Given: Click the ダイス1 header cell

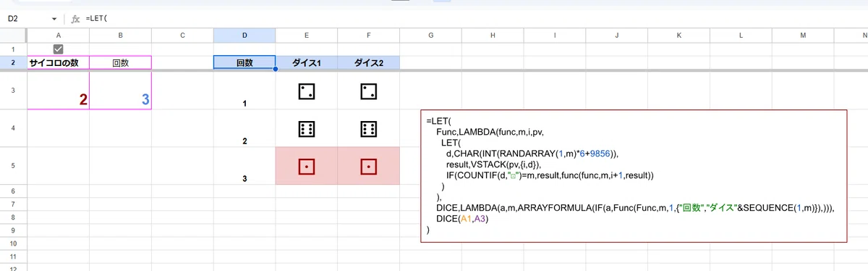Looking at the screenshot, I should pyautogui.click(x=307, y=63).
